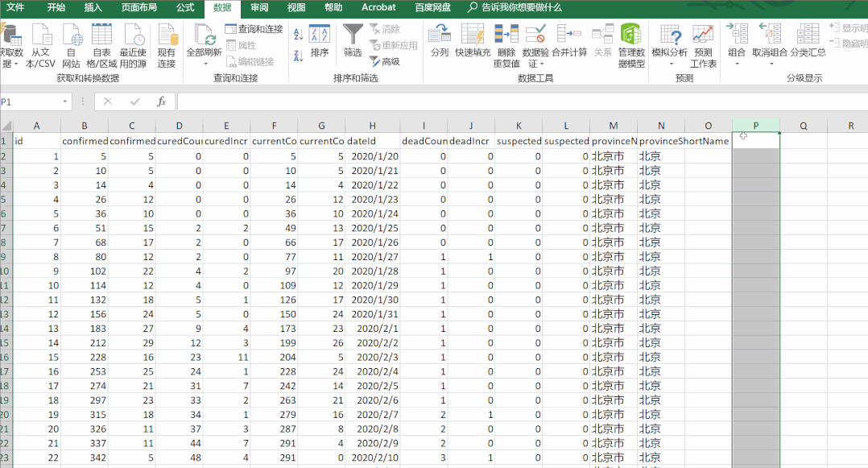Click Advanced filter (高级) option
868x468 pixels.
pos(385,61)
